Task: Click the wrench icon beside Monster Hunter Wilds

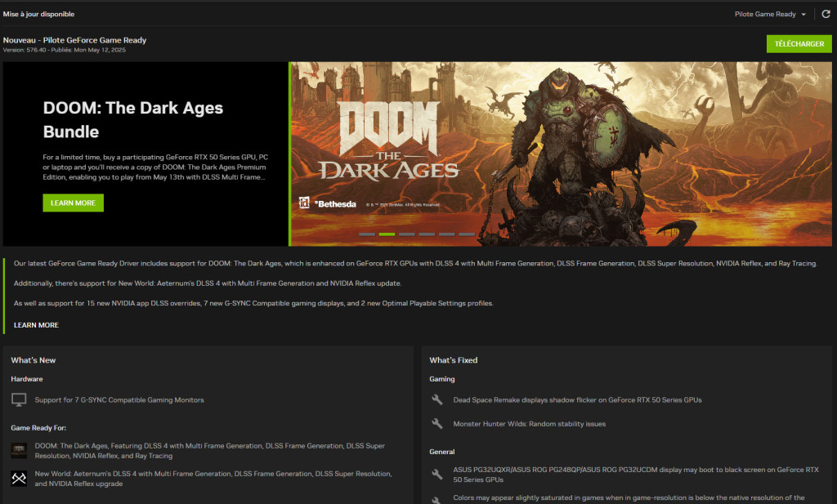Action: tap(437, 423)
